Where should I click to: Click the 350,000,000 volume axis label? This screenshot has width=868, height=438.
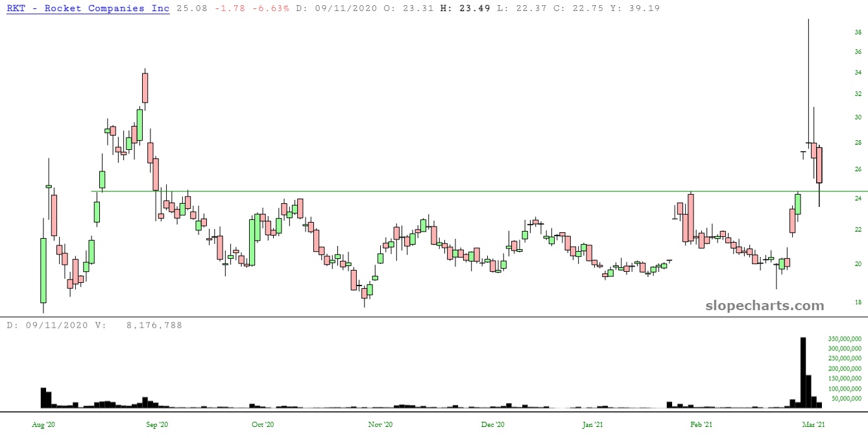tap(844, 339)
